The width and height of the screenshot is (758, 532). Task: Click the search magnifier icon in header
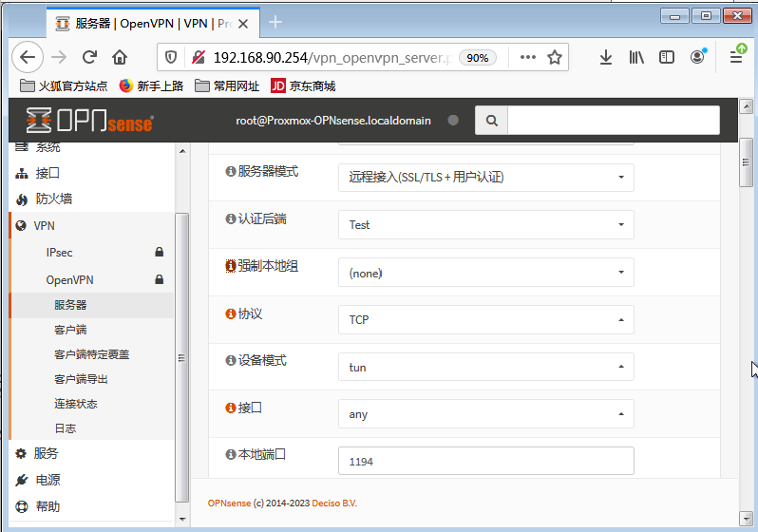click(x=491, y=121)
